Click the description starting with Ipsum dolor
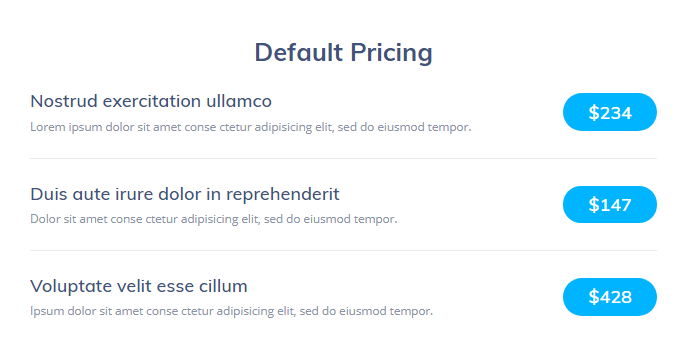This screenshot has height=364, width=685. [232, 311]
